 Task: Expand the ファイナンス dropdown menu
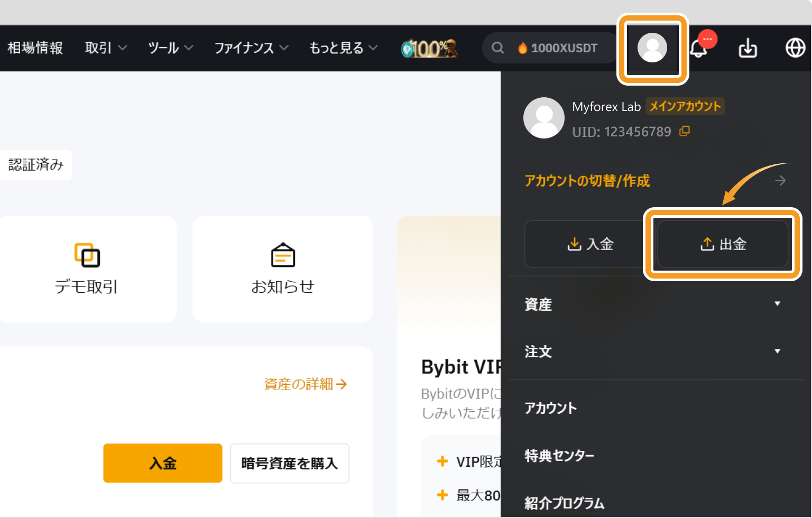251,48
